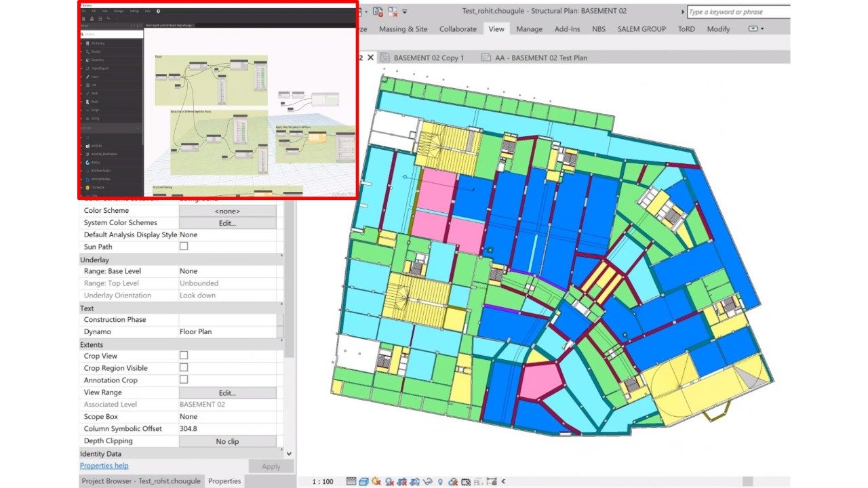Click the View Range Edit button

227,392
